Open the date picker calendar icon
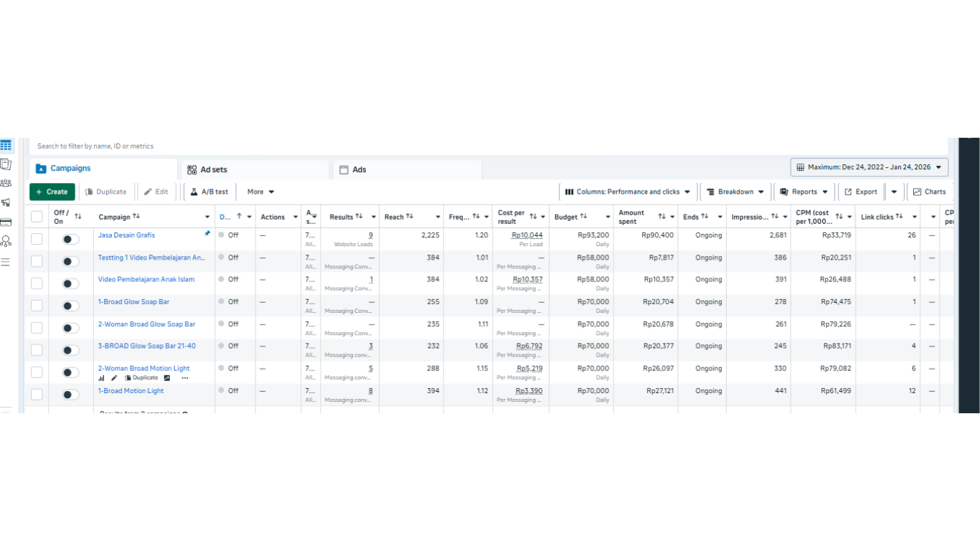 coord(801,166)
